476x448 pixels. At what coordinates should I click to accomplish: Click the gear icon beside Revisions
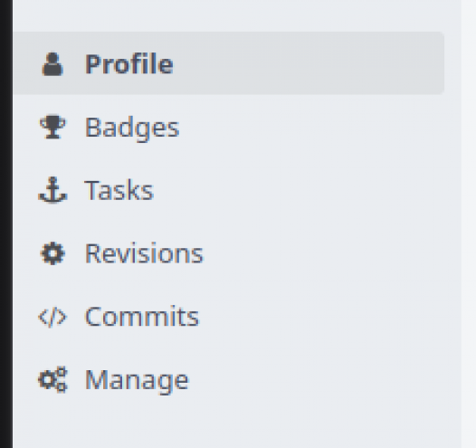pyautogui.click(x=52, y=253)
